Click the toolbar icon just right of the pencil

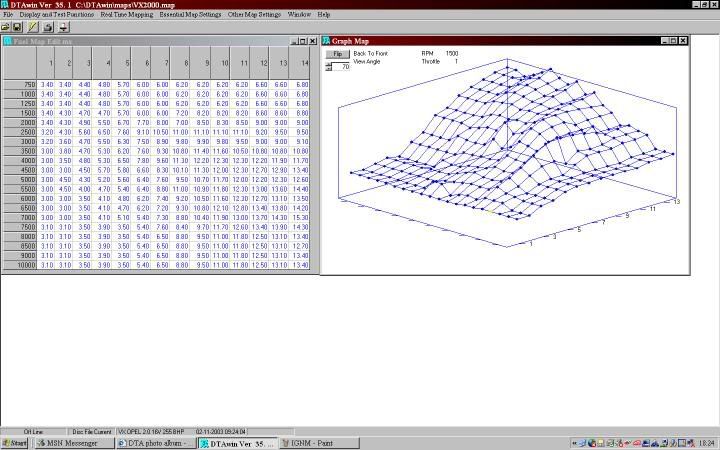tap(48, 27)
